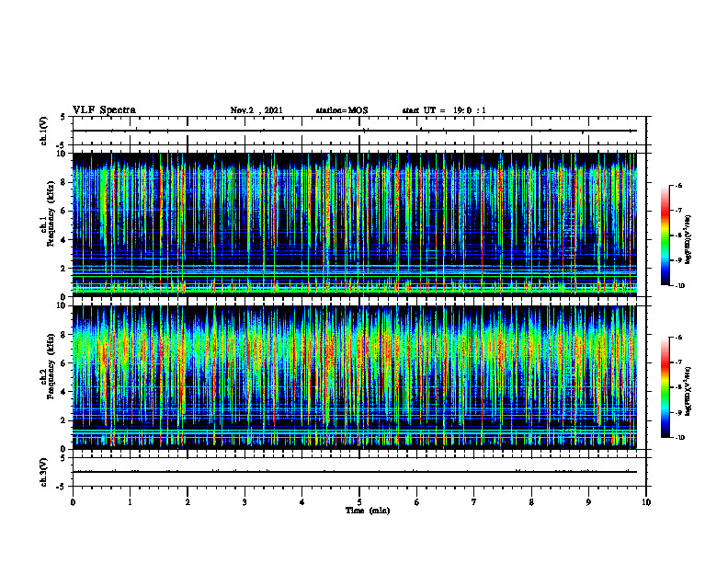Click the 'station=MOS' header label
The image size is (728, 563).
coord(342,110)
